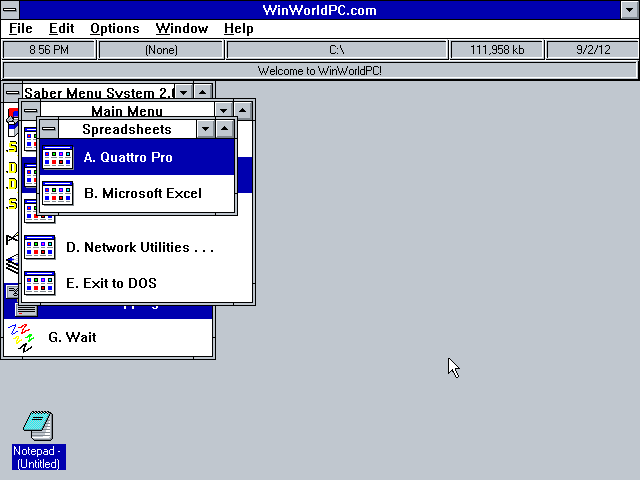Click the Welcome to WinWorldPC! message bar
The image size is (640, 480).
tap(320, 71)
